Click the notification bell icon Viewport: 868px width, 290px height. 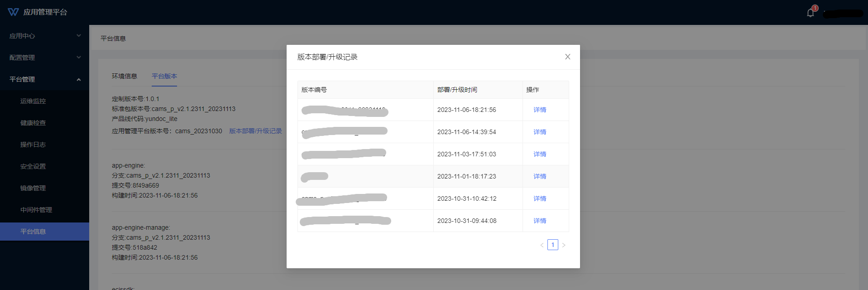coord(810,13)
